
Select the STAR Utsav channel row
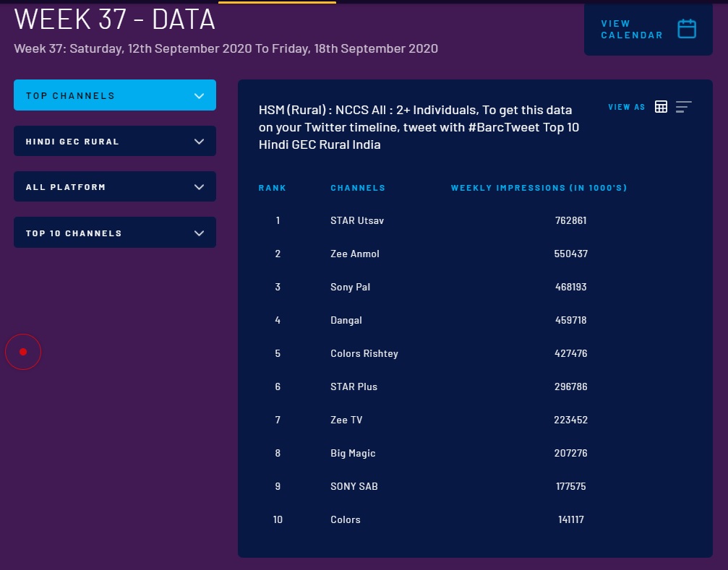click(x=357, y=220)
